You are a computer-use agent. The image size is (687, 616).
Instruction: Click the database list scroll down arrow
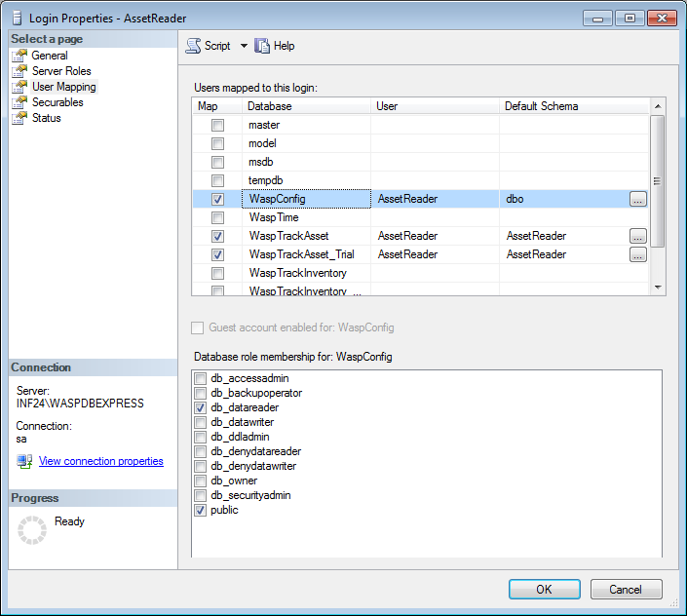[658, 288]
